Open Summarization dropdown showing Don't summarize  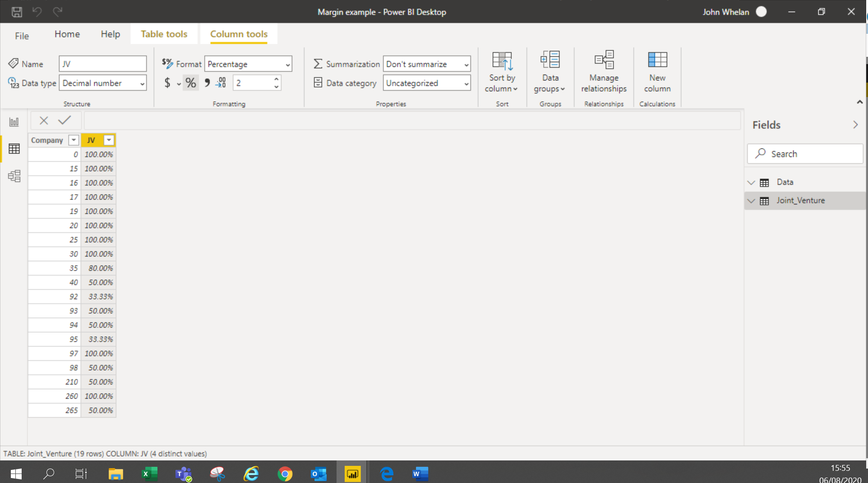pos(427,64)
